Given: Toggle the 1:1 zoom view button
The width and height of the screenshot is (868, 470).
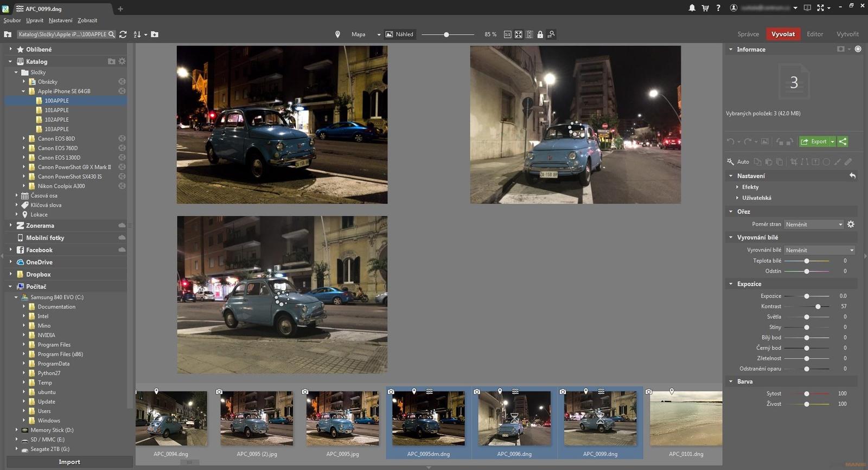Looking at the screenshot, I should [x=507, y=34].
